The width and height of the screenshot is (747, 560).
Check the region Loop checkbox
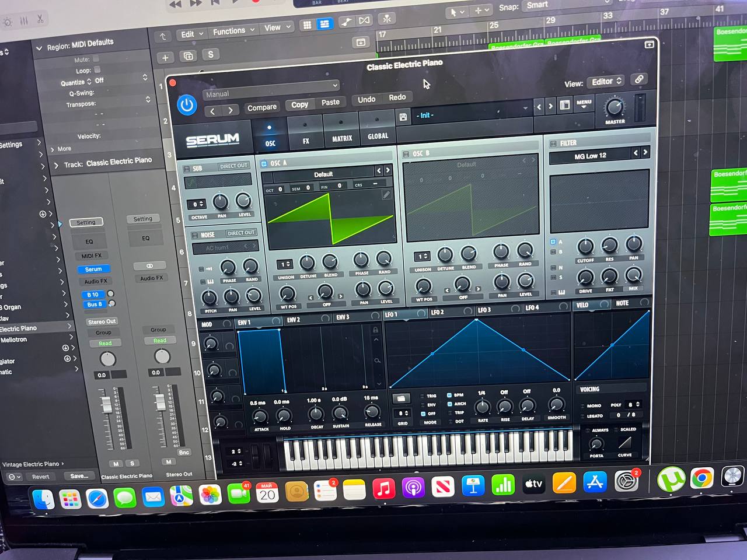pyautogui.click(x=97, y=69)
